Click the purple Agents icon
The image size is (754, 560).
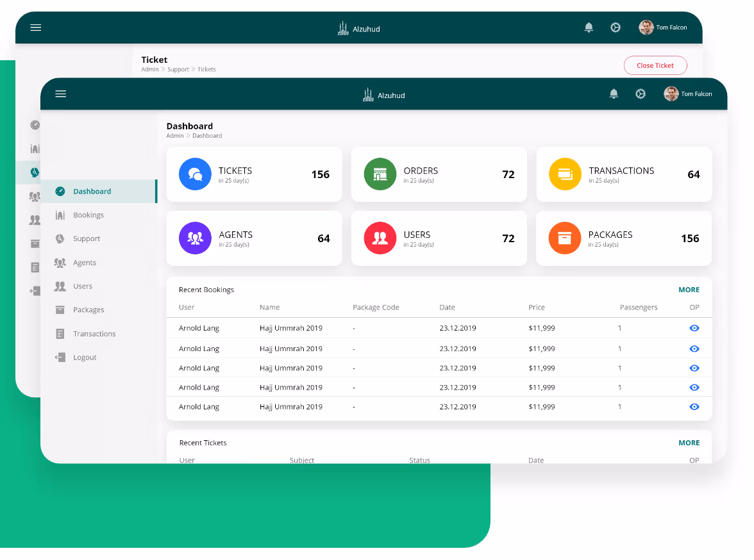tap(195, 238)
